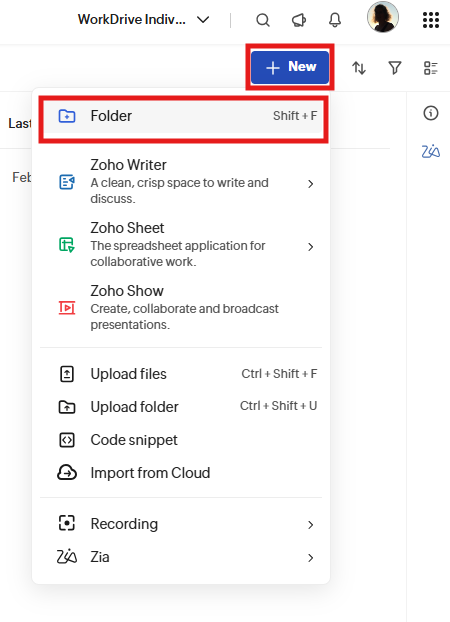450x622 pixels.
Task: Select Folder from the New menu
Action: tap(183, 116)
